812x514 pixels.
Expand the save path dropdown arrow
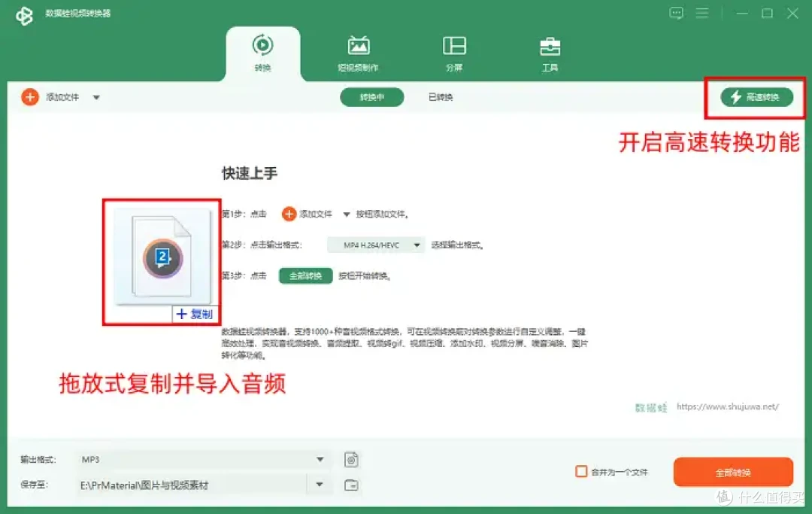click(320, 485)
